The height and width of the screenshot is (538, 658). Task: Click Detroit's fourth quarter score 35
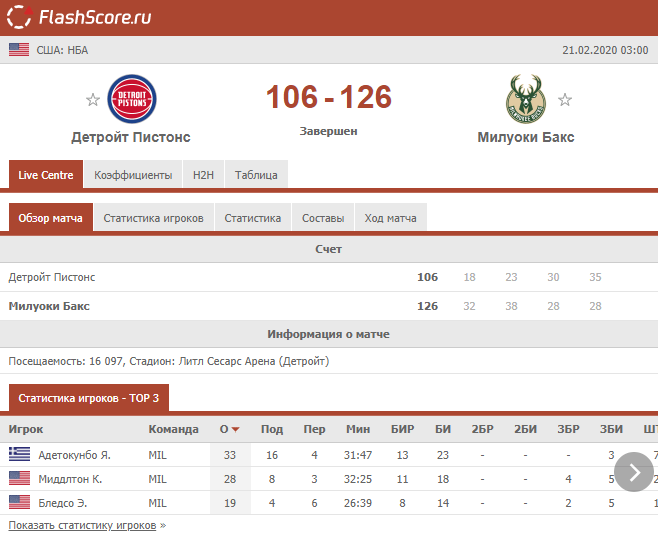(595, 277)
